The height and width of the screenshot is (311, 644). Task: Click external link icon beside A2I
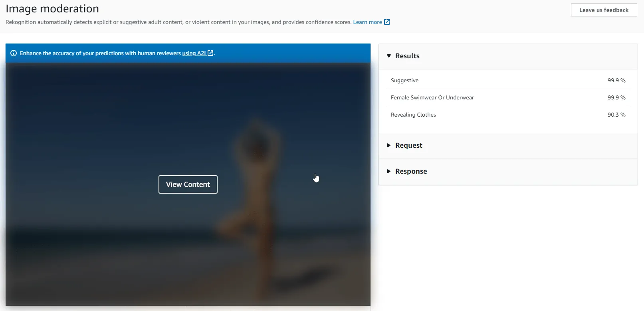[x=210, y=53]
